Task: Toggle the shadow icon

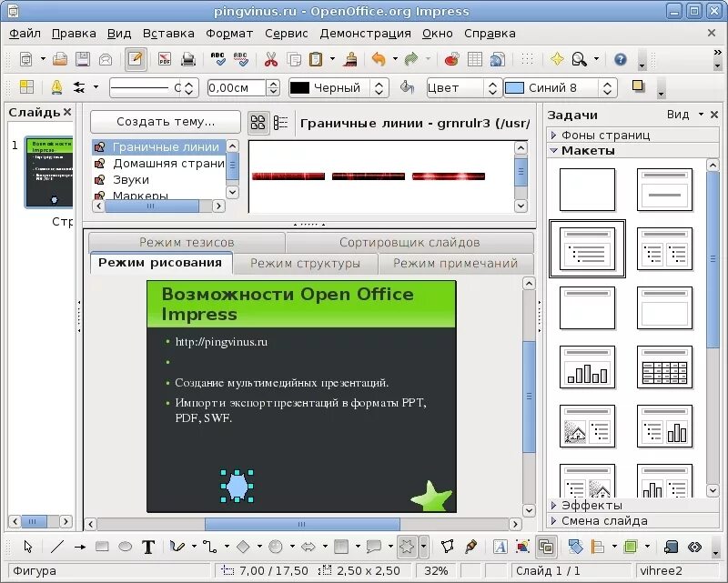Action: [639, 86]
